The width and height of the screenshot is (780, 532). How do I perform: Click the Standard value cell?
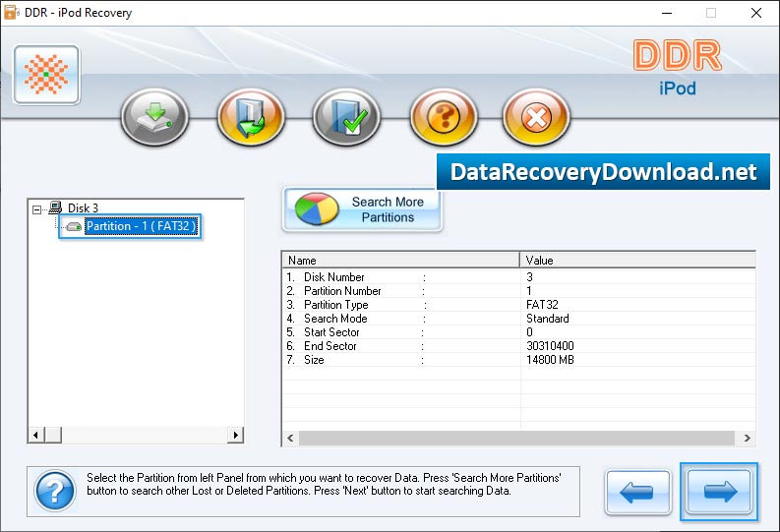click(548, 319)
